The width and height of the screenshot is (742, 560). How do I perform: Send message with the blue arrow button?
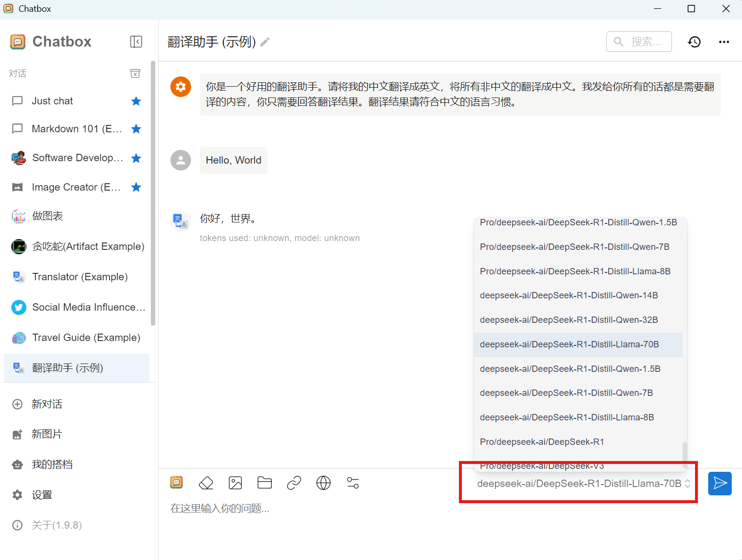(720, 484)
